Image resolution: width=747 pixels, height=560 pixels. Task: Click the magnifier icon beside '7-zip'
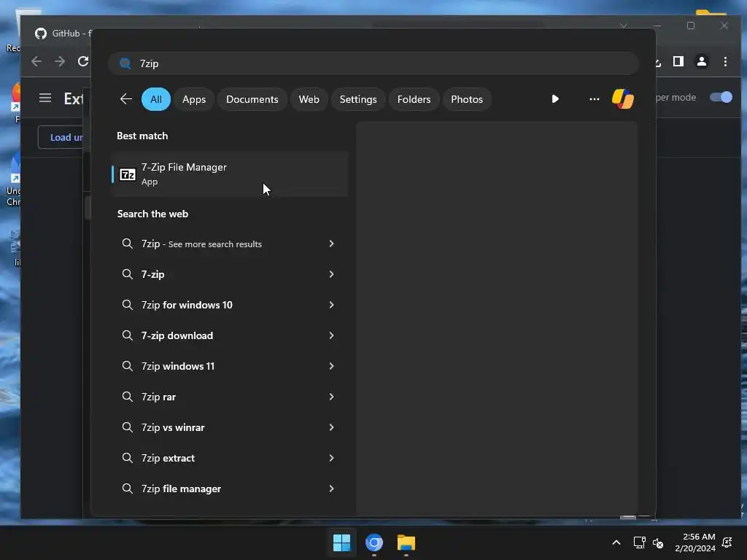[127, 274]
